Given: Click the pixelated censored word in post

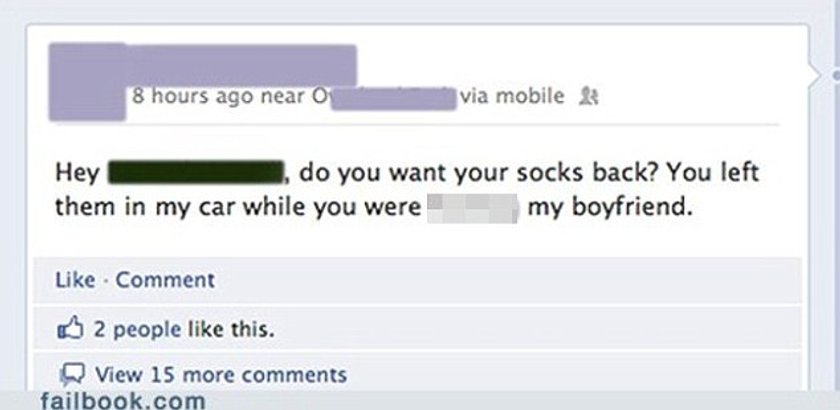Looking at the screenshot, I should 472,208.
